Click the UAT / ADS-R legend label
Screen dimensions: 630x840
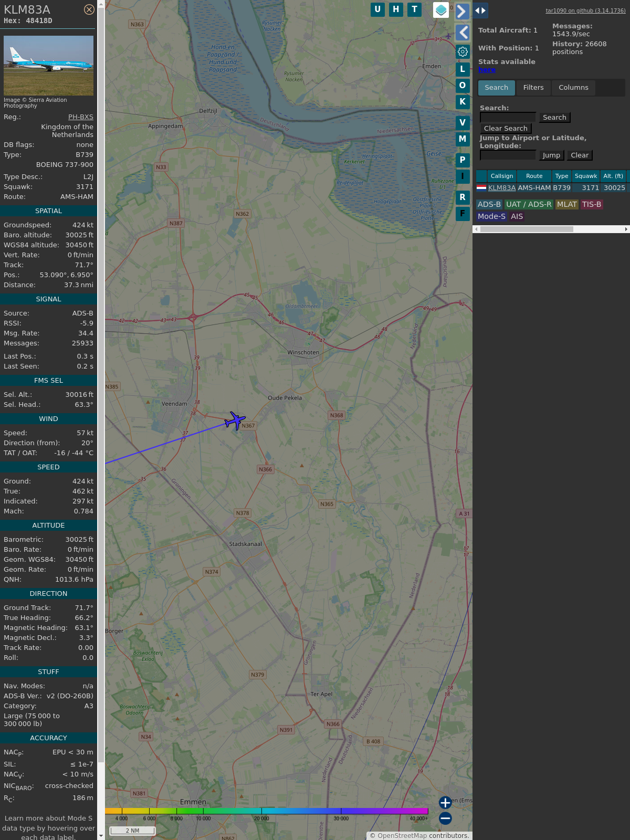point(529,205)
